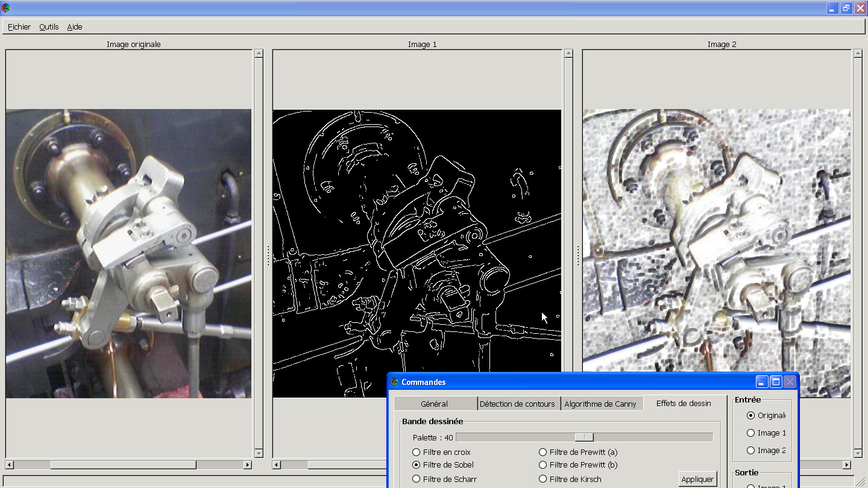Viewport: 868px width, 488px height.
Task: Close the Commandes window
Action: tap(790, 382)
